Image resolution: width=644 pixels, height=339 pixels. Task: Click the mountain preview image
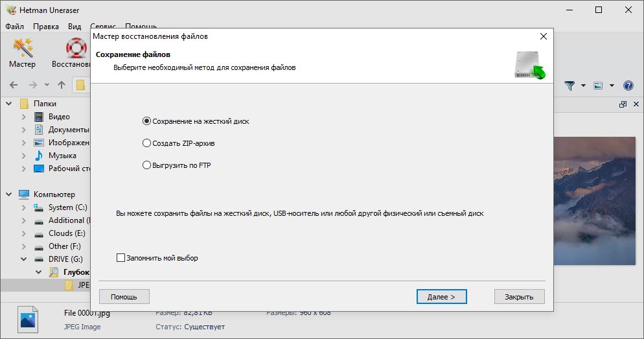click(x=594, y=201)
